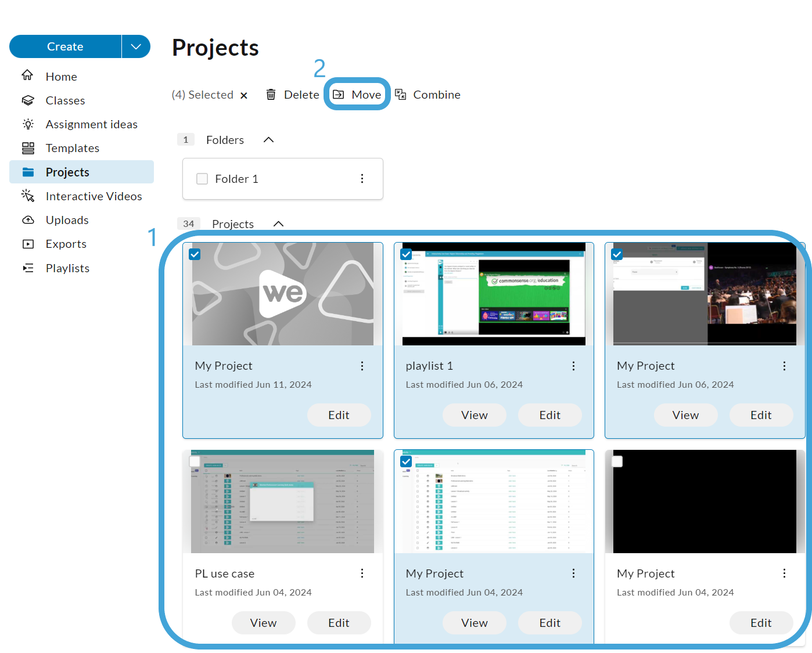Click Edit on PL use case card
812x653 pixels.
pos(339,623)
